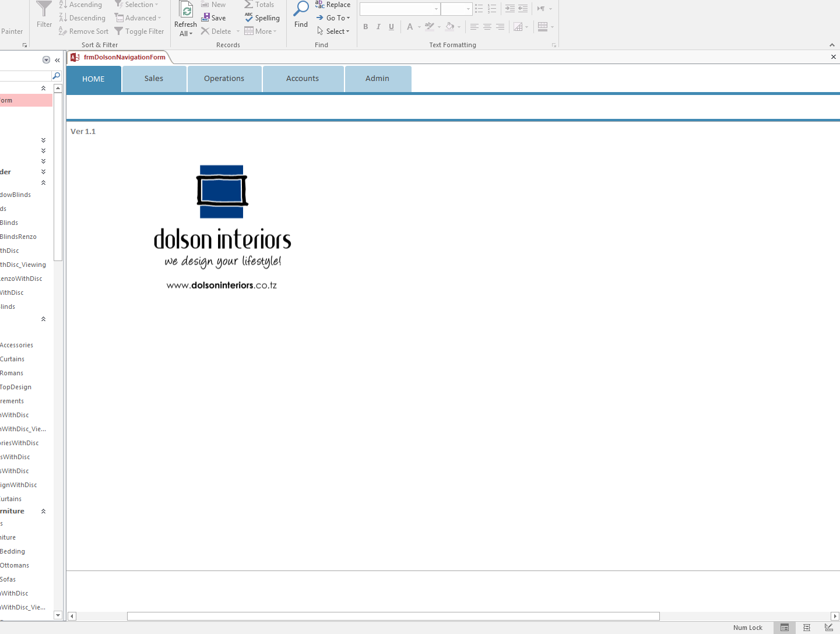This screenshot has width=840, height=634.
Task: Open the Advanced filter options dropdown
Action: tap(138, 18)
